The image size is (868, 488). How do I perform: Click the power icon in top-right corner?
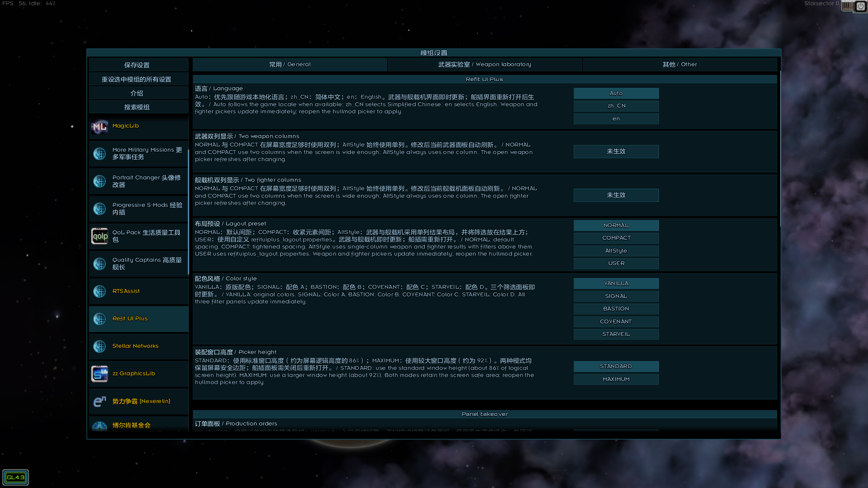(x=861, y=6)
